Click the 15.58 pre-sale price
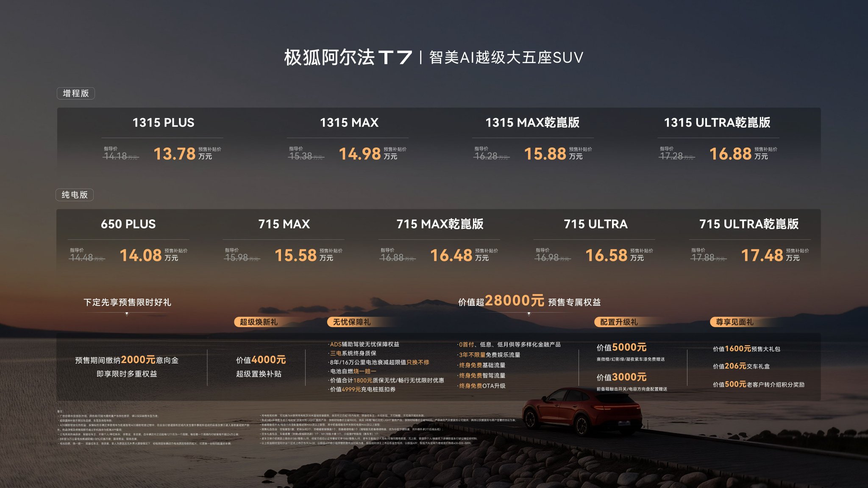The height and width of the screenshot is (488, 868). pyautogui.click(x=296, y=255)
